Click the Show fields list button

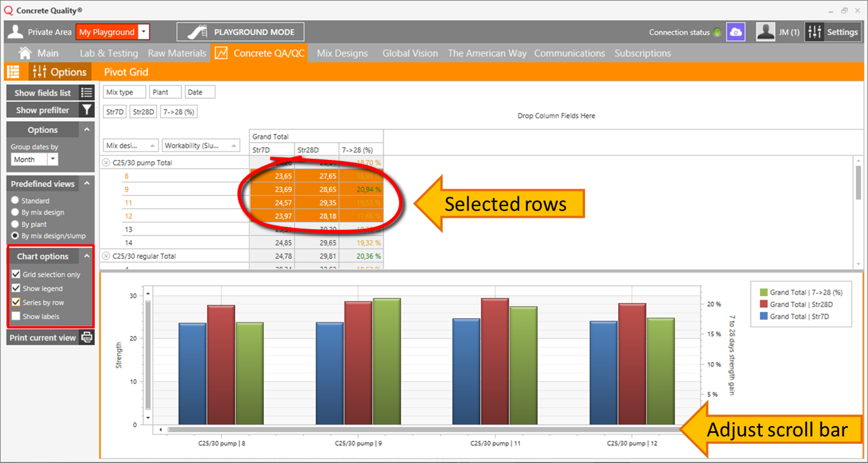coord(42,92)
